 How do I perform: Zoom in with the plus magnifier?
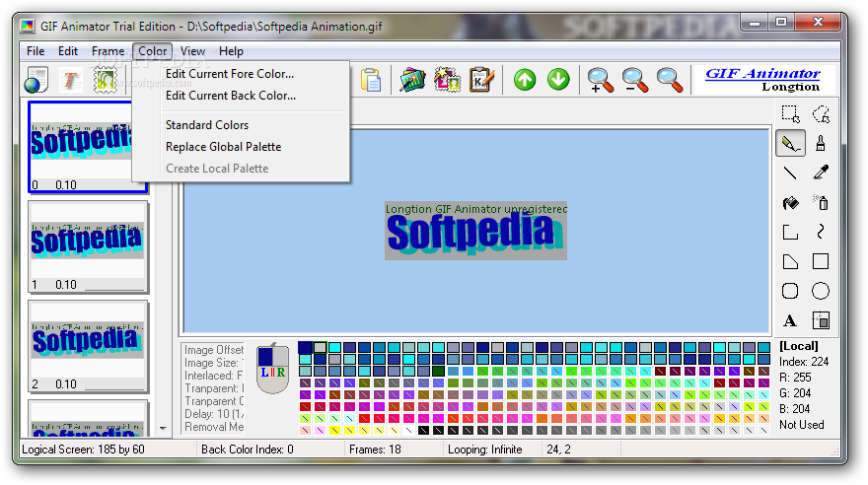pyautogui.click(x=601, y=80)
